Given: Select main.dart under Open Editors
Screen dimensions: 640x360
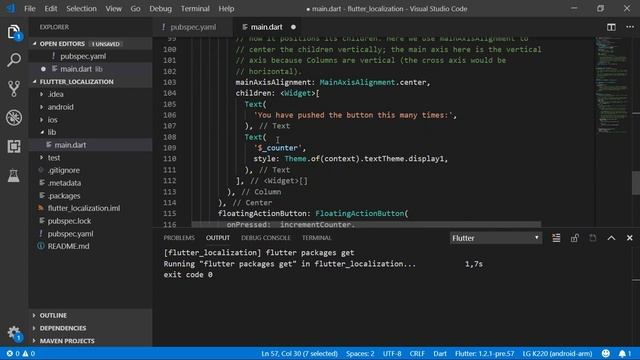Looking at the screenshot, I should (76, 69).
